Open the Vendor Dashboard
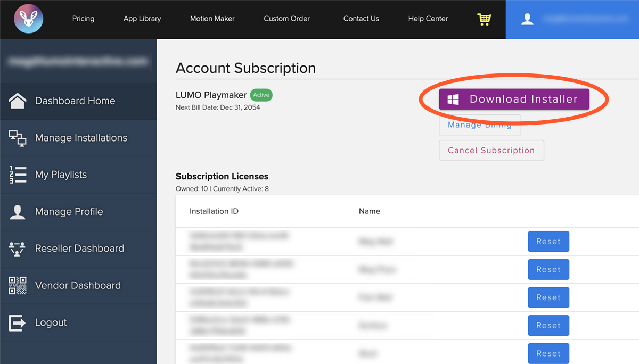This screenshot has height=364, width=639. [x=78, y=285]
